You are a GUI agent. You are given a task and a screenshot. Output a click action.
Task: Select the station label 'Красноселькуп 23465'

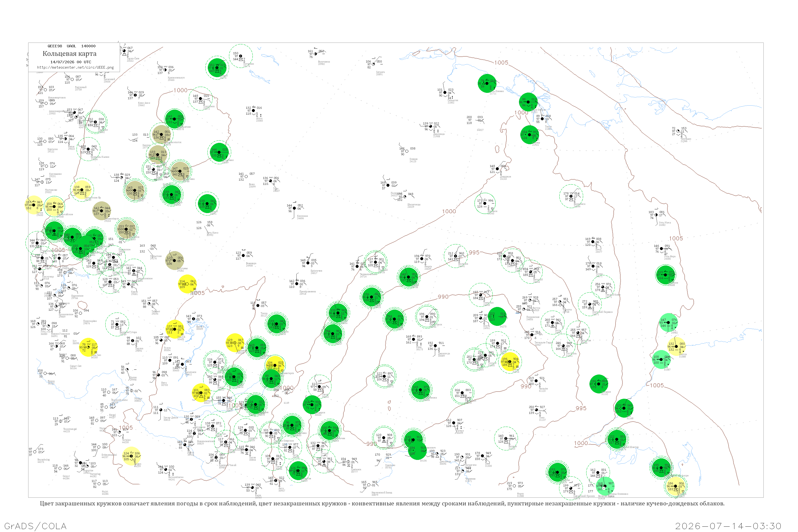pyautogui.click(x=176, y=79)
